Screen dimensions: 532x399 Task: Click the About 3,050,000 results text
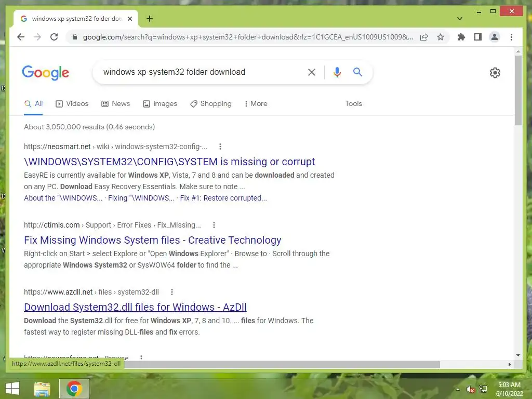pyautogui.click(x=89, y=127)
